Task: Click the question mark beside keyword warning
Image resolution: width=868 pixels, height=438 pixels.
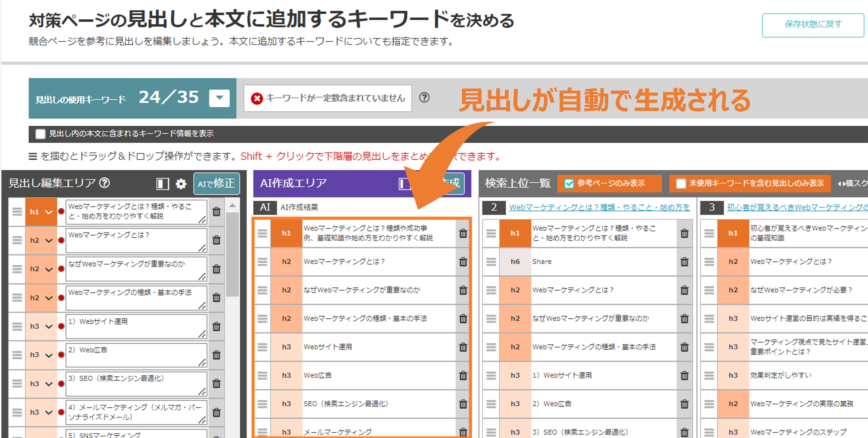Action: [x=424, y=98]
